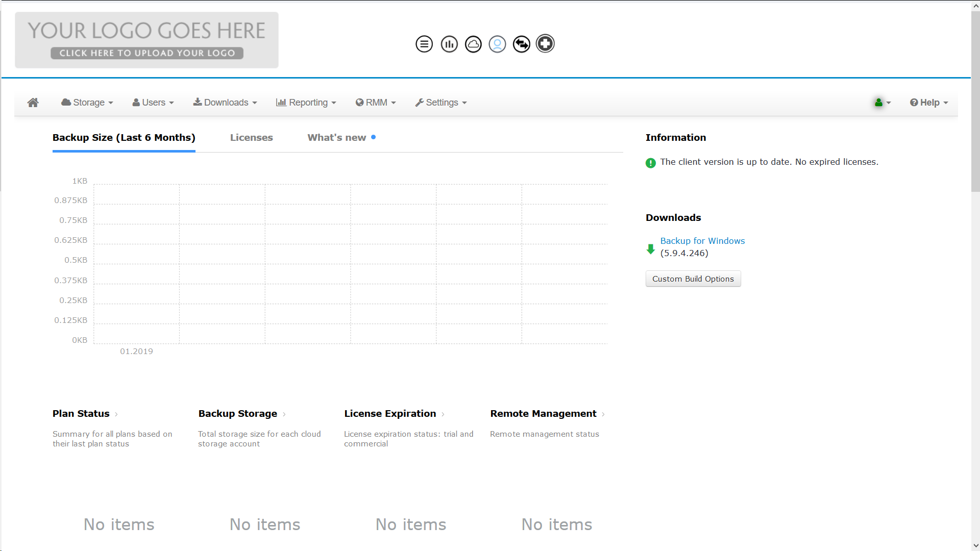Click the circular cloud icon
980x551 pixels.
tap(473, 44)
